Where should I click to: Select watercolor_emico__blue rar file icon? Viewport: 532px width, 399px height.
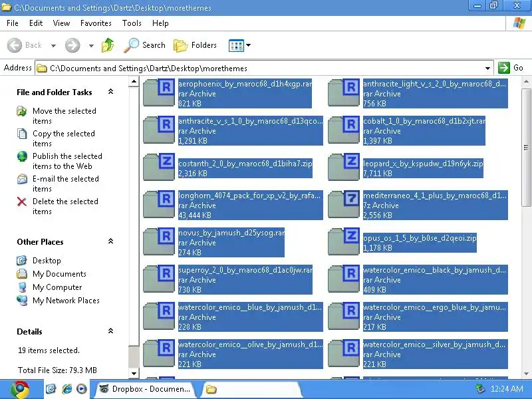pos(159,317)
